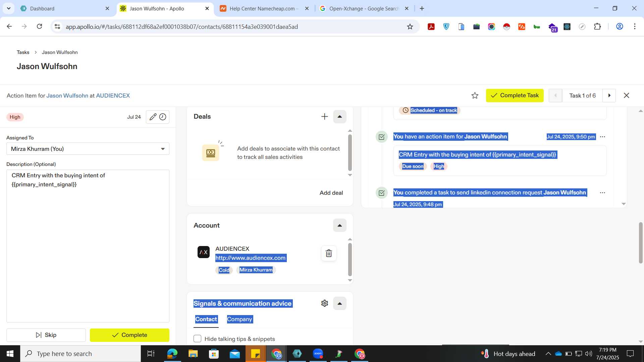The width and height of the screenshot is (644, 362).
Task: Go to the next task arrow
Action: click(x=609, y=96)
